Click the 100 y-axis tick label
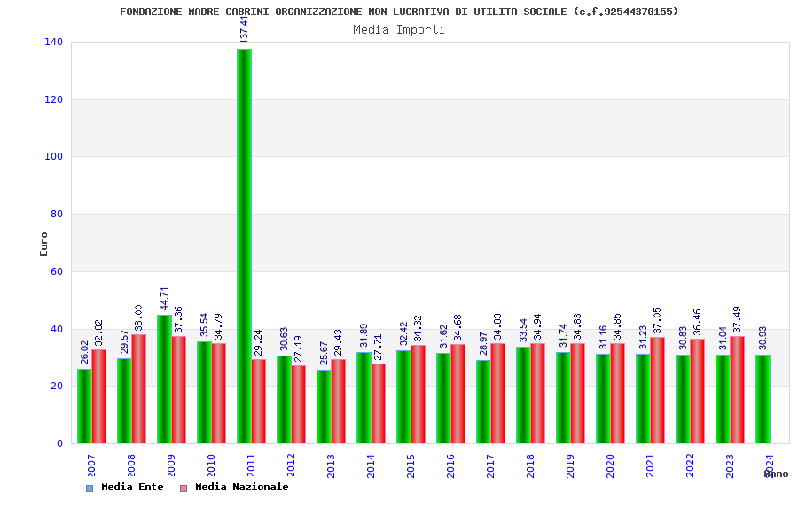 (x=53, y=157)
